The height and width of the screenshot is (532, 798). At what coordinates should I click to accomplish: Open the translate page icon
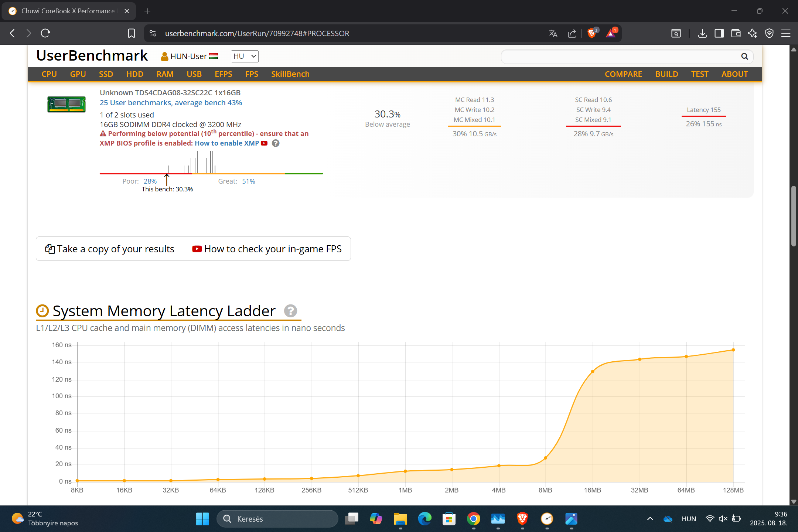tap(553, 34)
